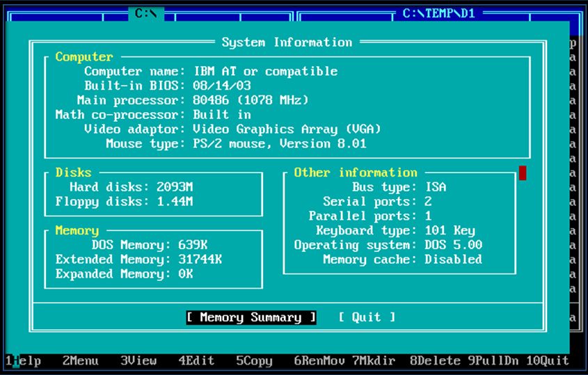Click math co-processor value Built in
Screen dimensions: 588x375
(221, 115)
